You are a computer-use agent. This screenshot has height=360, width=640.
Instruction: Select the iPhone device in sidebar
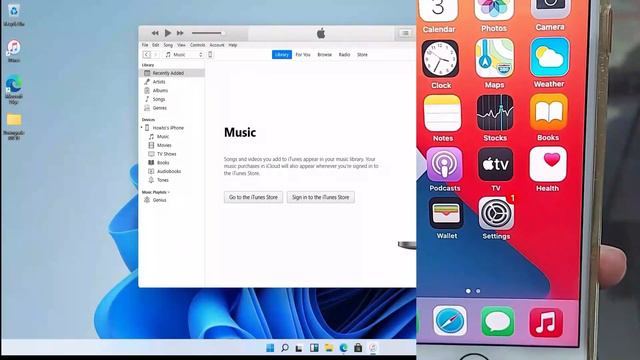coord(168,128)
